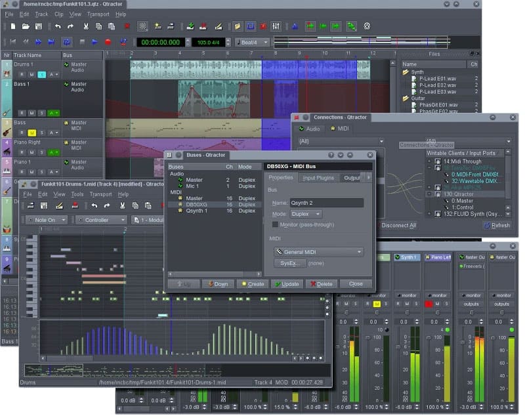
Task: Switch to MIDI tab in Connections window
Action: tap(339, 129)
